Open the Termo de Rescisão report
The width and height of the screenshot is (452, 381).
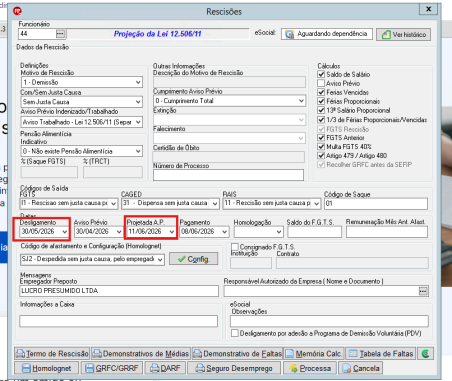click(x=52, y=353)
